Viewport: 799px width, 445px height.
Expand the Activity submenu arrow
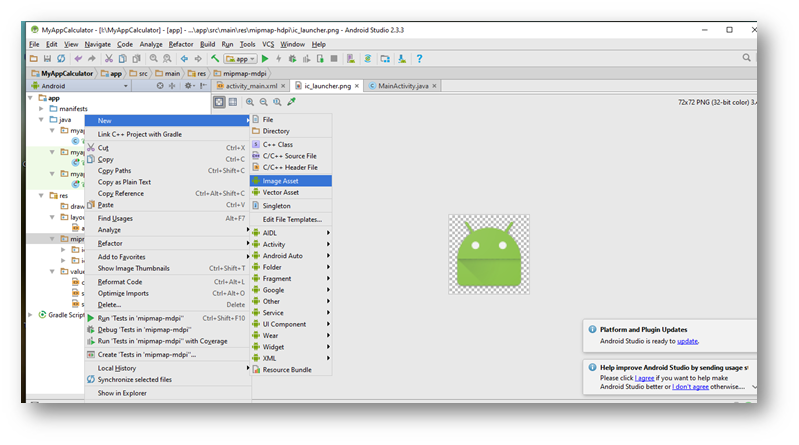coord(328,244)
